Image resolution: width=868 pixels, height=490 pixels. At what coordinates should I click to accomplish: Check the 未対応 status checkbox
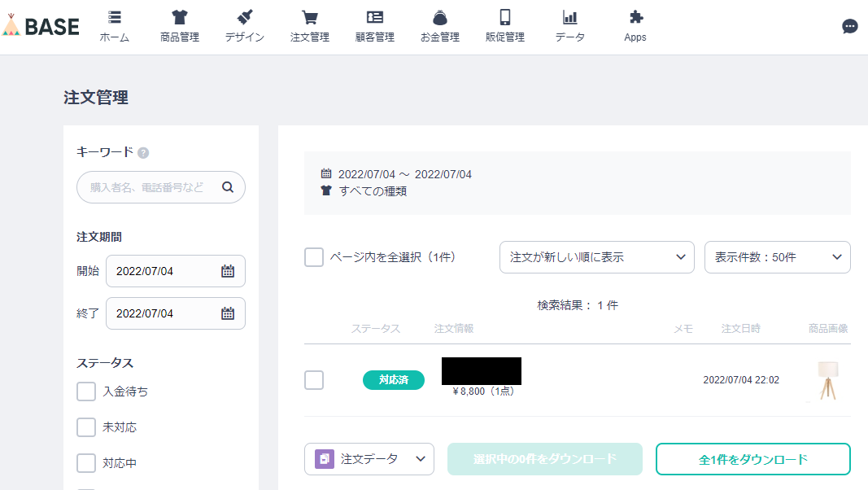[x=85, y=427]
